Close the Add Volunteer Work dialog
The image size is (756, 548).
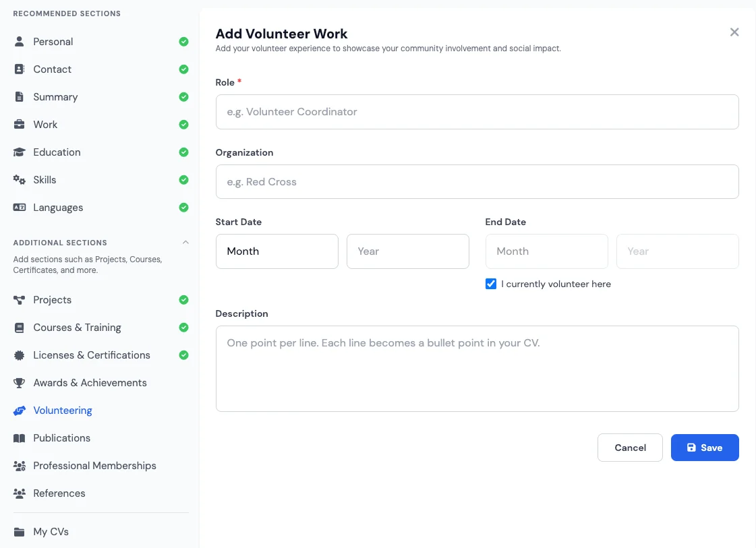tap(734, 32)
